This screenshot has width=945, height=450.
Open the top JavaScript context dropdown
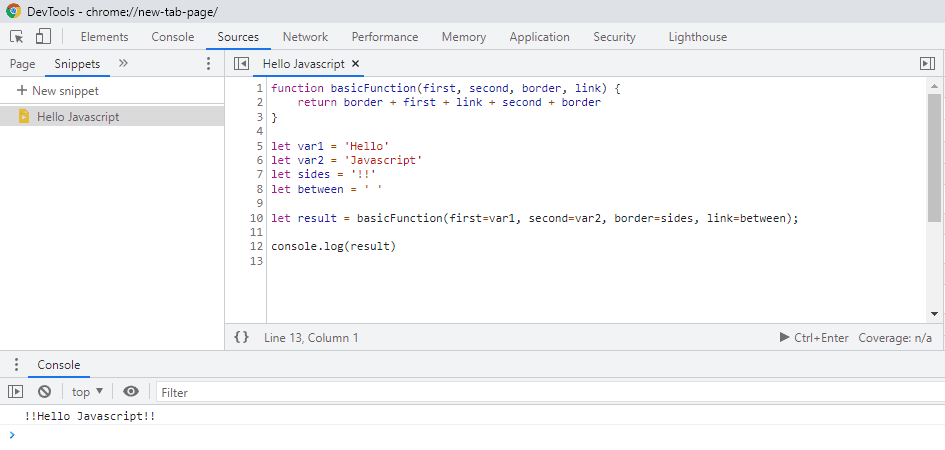click(87, 392)
